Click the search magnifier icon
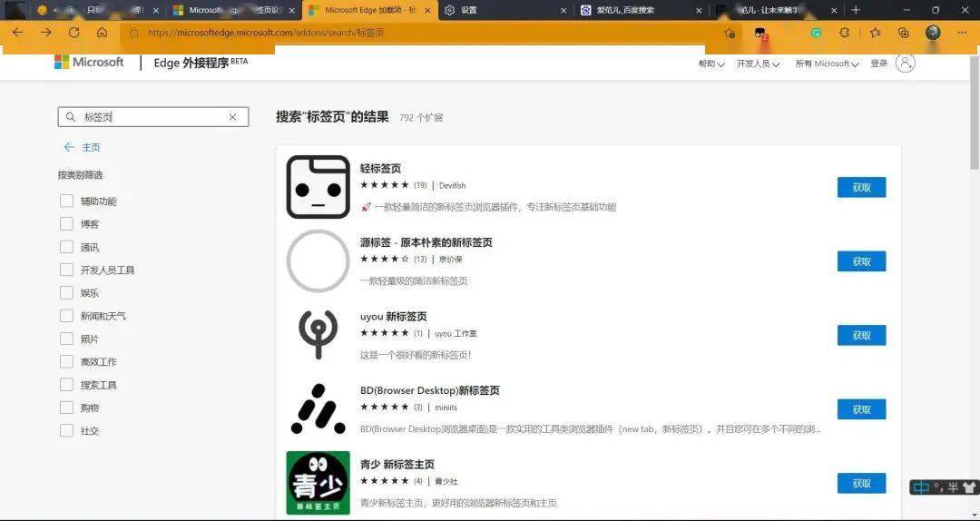This screenshot has width=980, height=521. pyautogui.click(x=71, y=117)
